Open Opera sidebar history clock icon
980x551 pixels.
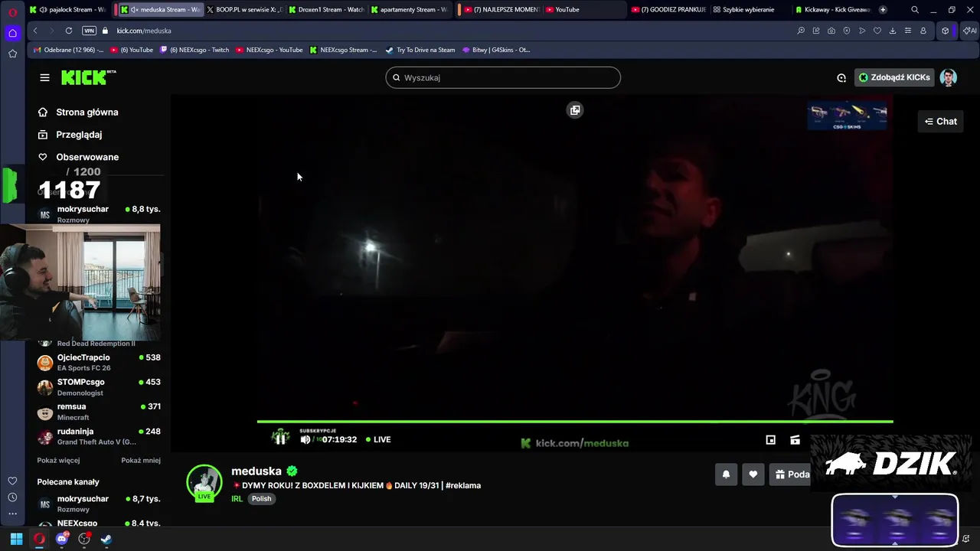click(12, 497)
